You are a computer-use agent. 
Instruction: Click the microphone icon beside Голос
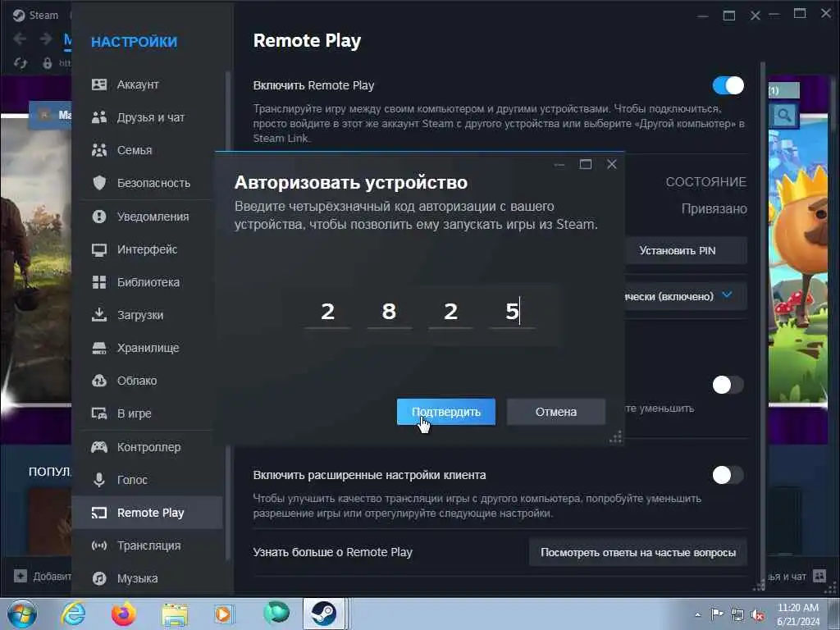[99, 479]
